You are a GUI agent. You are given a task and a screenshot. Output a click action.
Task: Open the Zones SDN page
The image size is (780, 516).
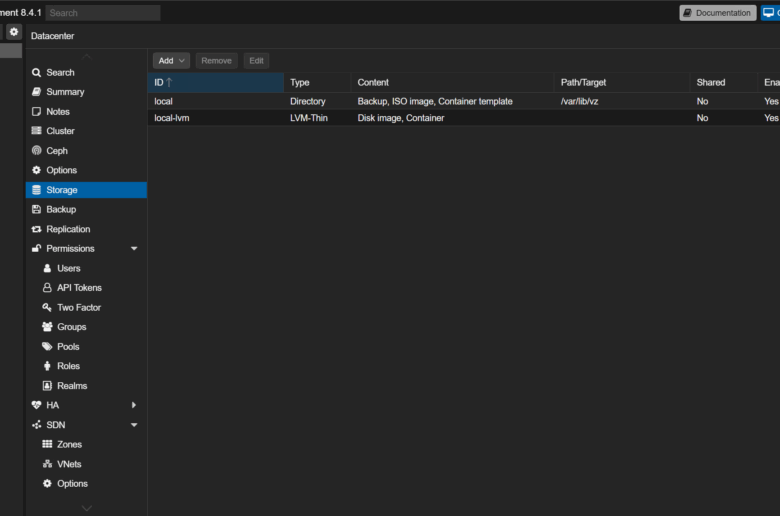tap(86, 444)
